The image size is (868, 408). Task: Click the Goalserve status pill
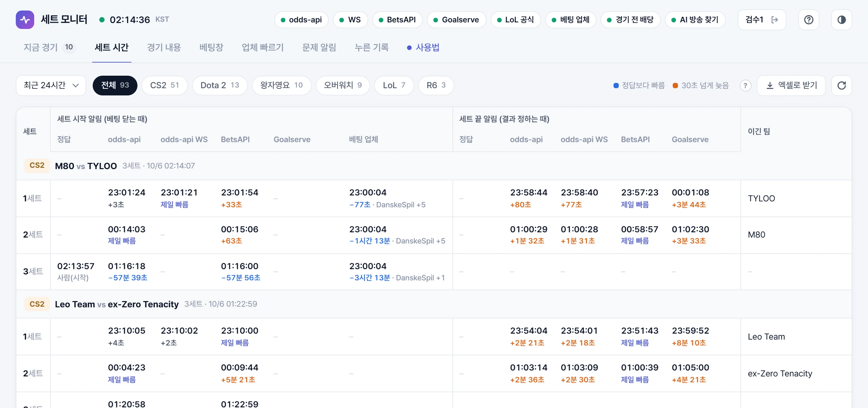click(456, 19)
